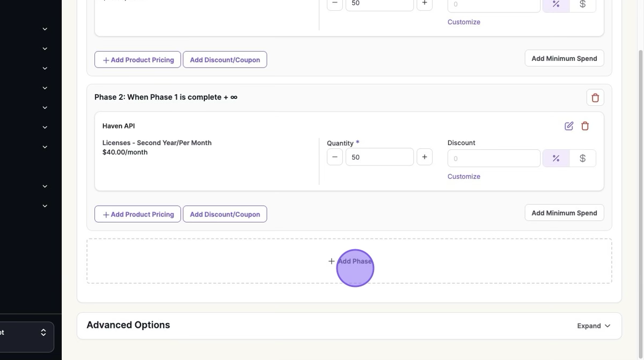Remove Haven API product with trash icon
Screen dimensions: 644x360
click(x=585, y=126)
